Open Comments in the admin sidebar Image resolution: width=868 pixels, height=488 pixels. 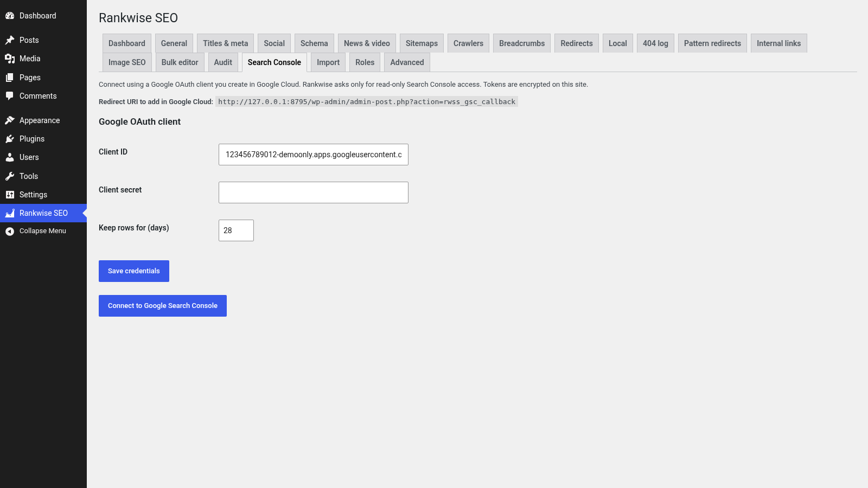tap(43, 96)
